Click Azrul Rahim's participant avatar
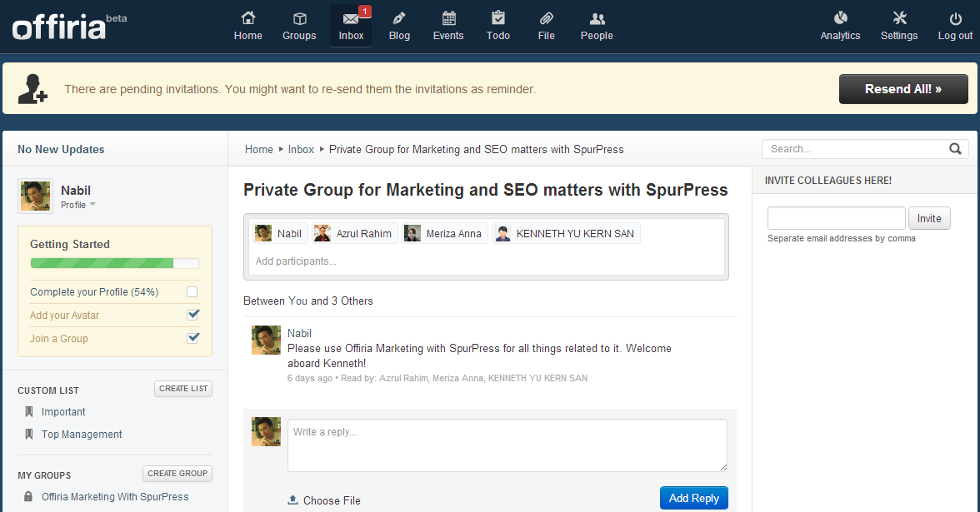The image size is (980, 512). tap(322, 233)
